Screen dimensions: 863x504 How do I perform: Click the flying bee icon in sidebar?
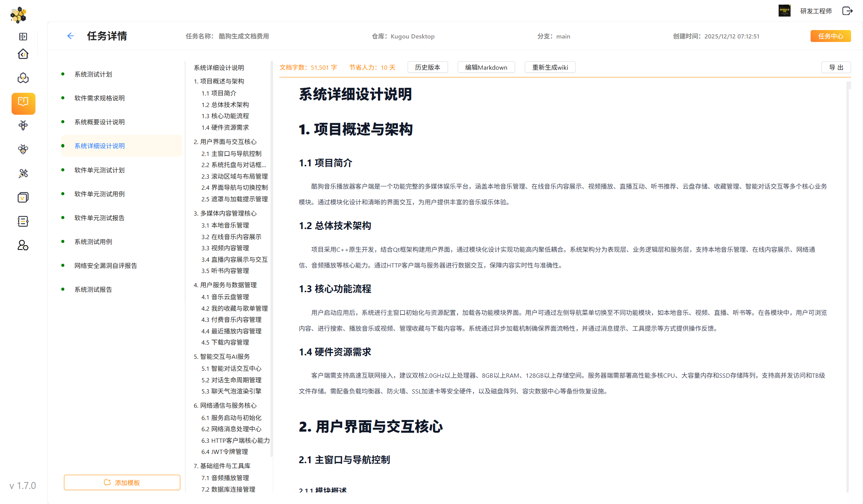pos(23,173)
